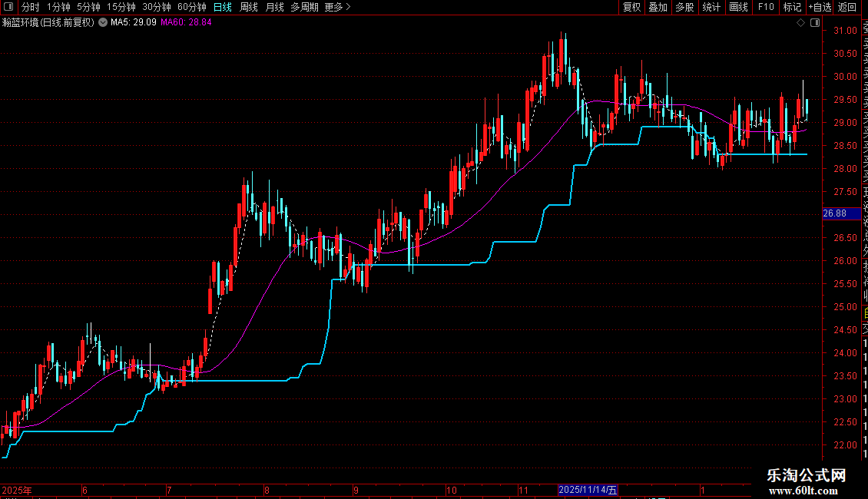The width and height of the screenshot is (868, 499).
Task: Click the 30.00 price axis label
Action: [x=845, y=77]
